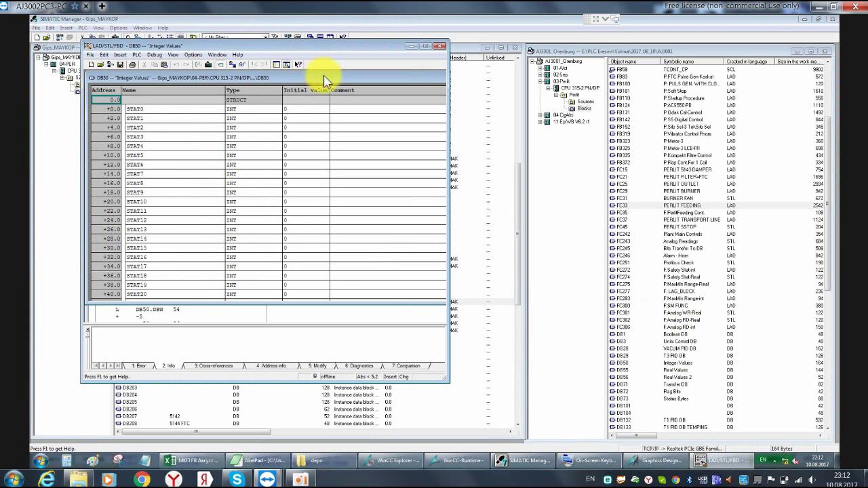Open the File menu in LAD/STL/FBD
This screenshot has height=488, width=868.
(90, 55)
